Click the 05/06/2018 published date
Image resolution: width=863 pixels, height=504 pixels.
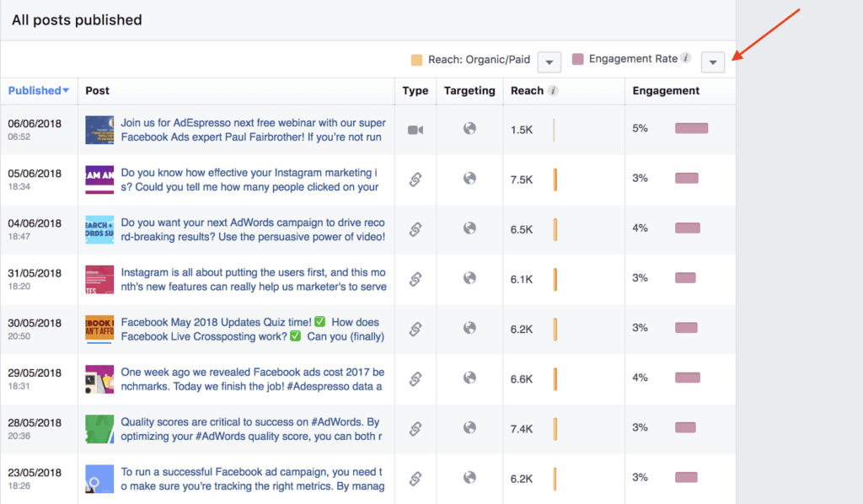pyautogui.click(x=35, y=174)
